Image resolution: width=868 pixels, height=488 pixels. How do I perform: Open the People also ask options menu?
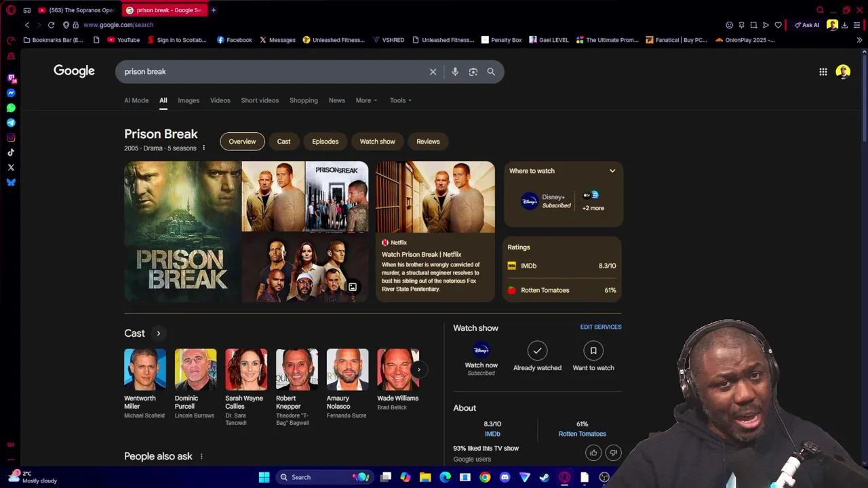point(201,457)
